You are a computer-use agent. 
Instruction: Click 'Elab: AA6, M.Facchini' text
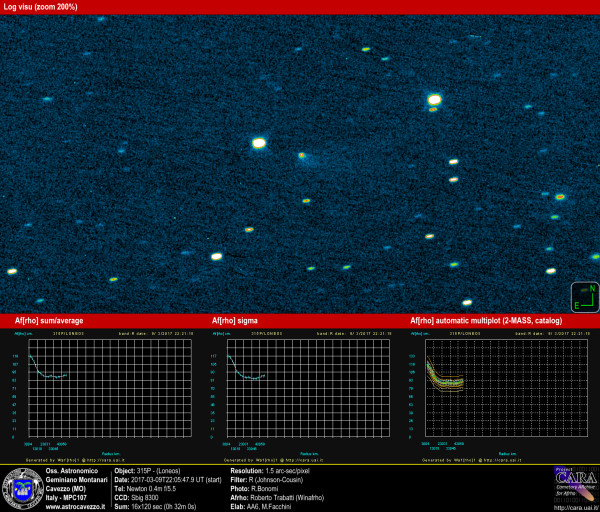261,507
